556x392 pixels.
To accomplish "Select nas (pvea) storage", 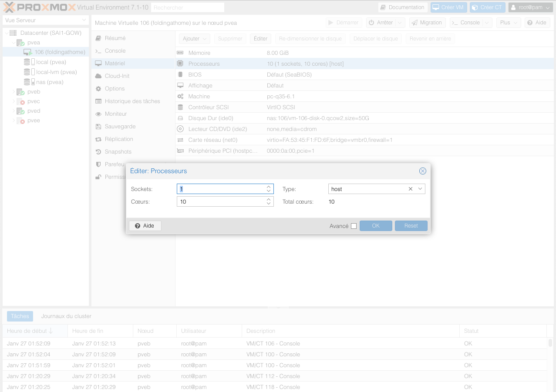I will point(50,82).
